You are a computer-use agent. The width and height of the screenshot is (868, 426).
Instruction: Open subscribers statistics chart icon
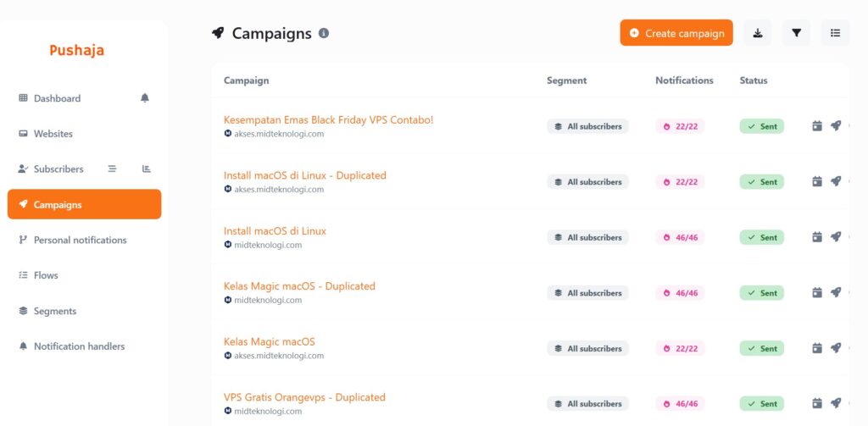[x=147, y=169]
